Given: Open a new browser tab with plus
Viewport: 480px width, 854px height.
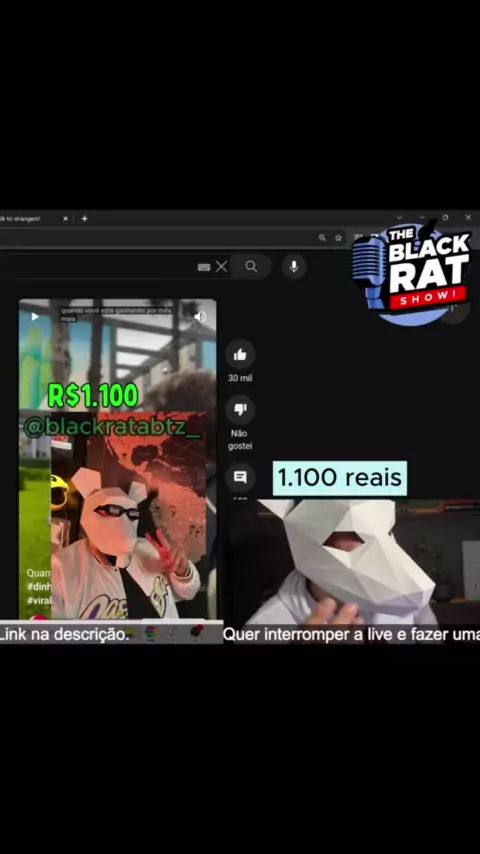Looking at the screenshot, I should (84, 218).
